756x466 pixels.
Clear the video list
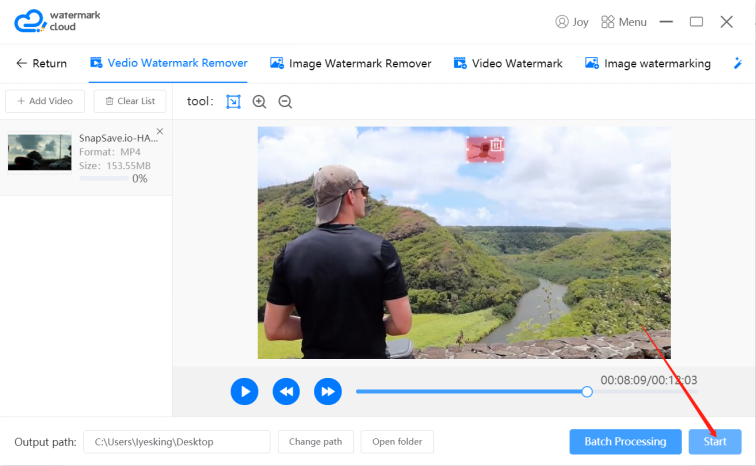point(130,101)
